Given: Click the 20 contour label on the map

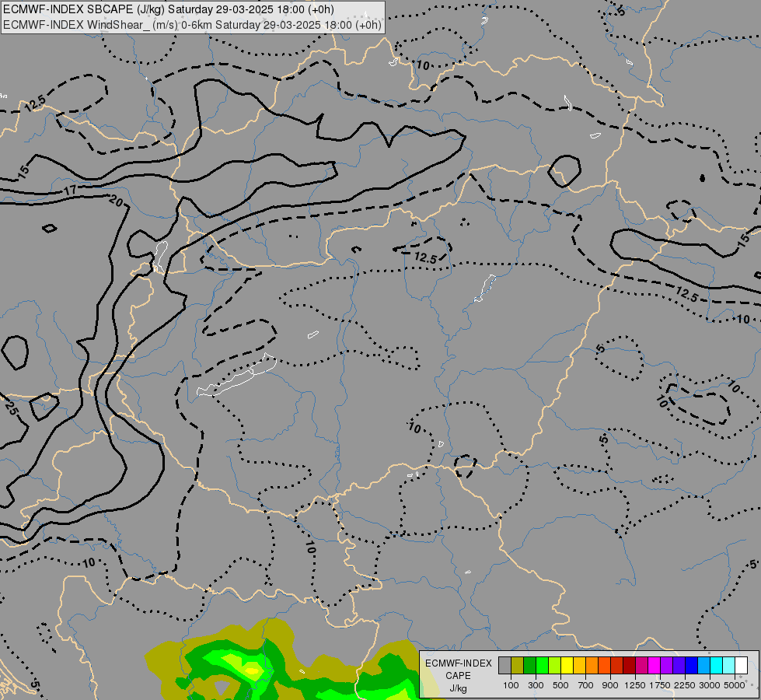Looking at the screenshot, I should tap(116, 200).
